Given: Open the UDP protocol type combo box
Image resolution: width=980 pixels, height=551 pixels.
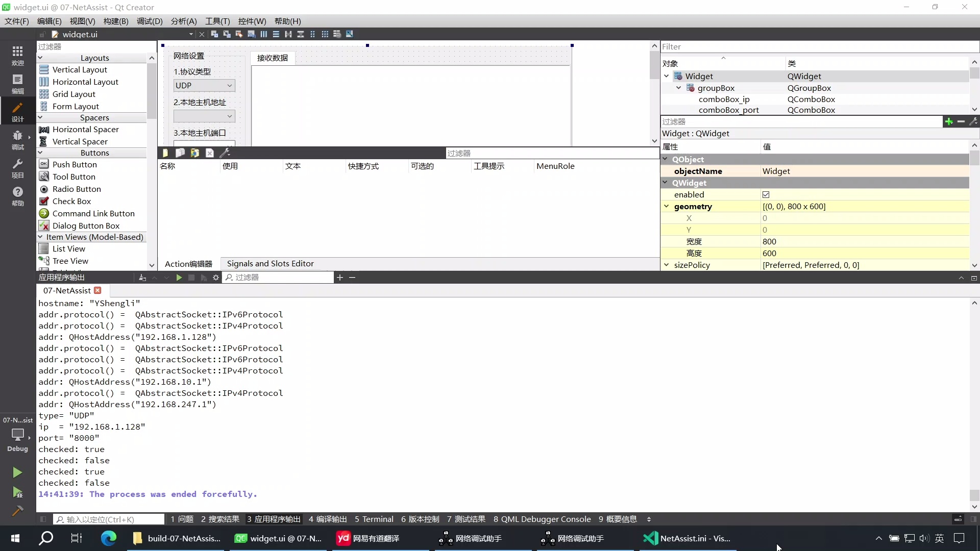Looking at the screenshot, I should pos(204,86).
